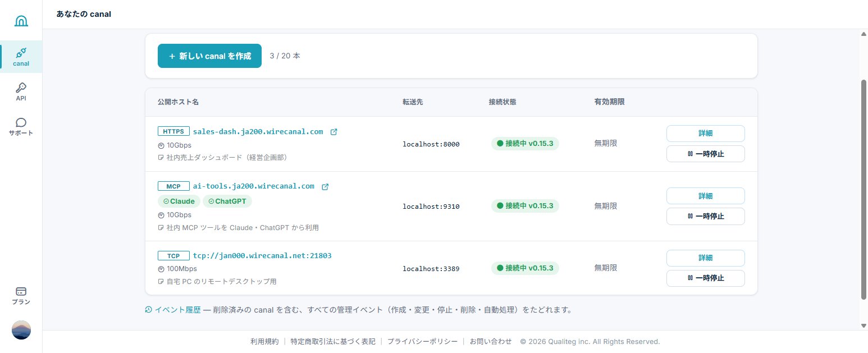The height and width of the screenshot is (353, 868).
Task: Open the プライバシーポリシー footer link
Action: (x=422, y=341)
